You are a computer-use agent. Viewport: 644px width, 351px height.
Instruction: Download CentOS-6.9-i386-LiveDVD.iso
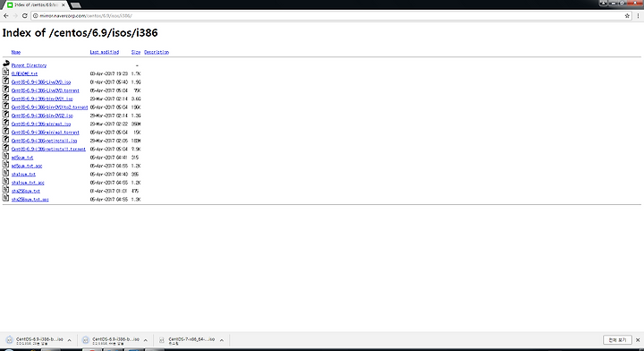coord(41,82)
